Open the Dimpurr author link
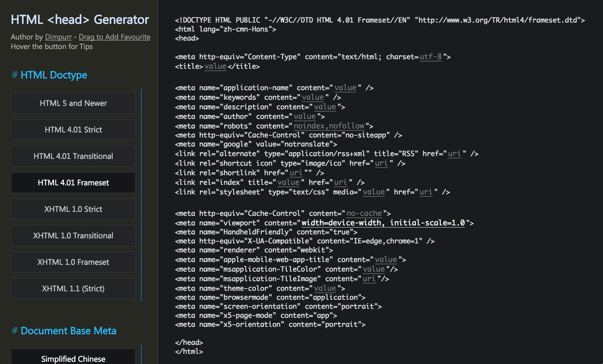The height and width of the screenshot is (364, 603). [x=58, y=37]
